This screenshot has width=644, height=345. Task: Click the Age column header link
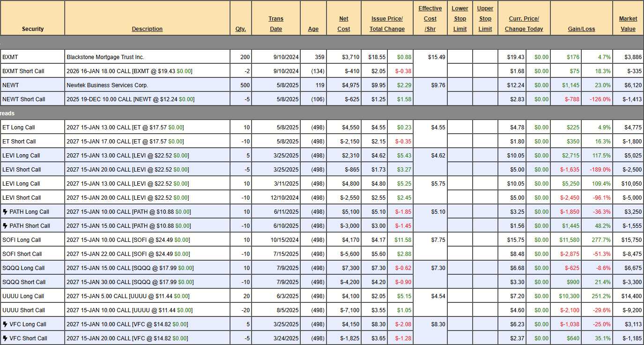tap(313, 29)
